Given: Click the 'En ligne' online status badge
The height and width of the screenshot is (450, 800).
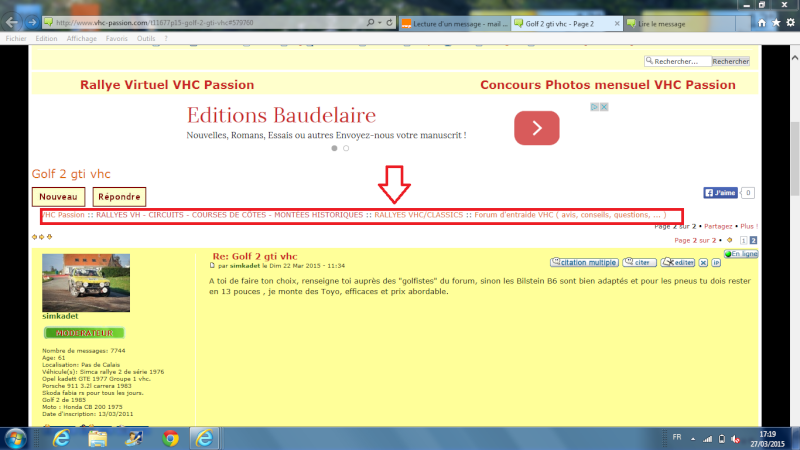Looking at the screenshot, I should (741, 254).
